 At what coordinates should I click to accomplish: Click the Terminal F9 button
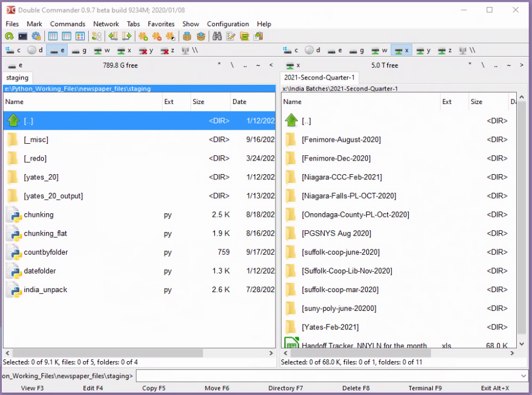(425, 388)
